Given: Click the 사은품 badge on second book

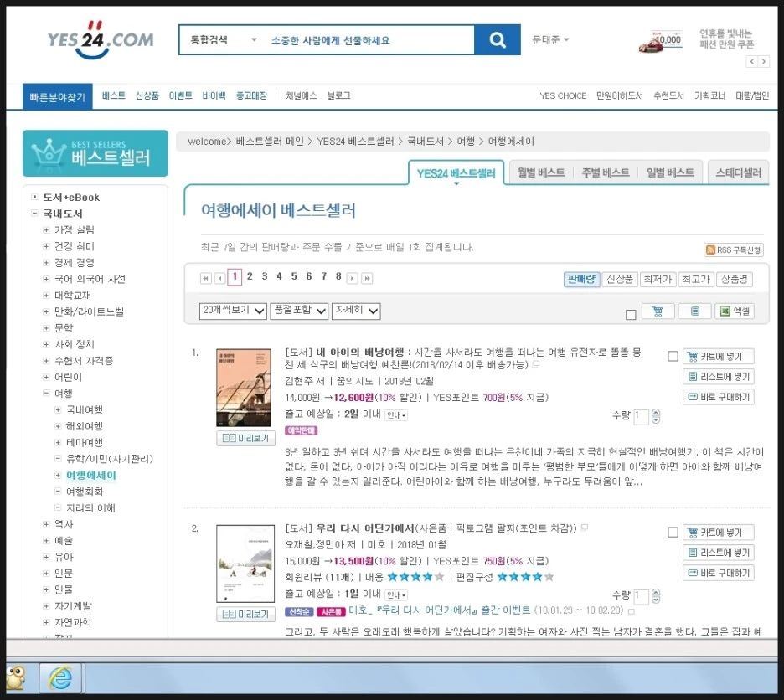Looking at the screenshot, I should coord(332,611).
